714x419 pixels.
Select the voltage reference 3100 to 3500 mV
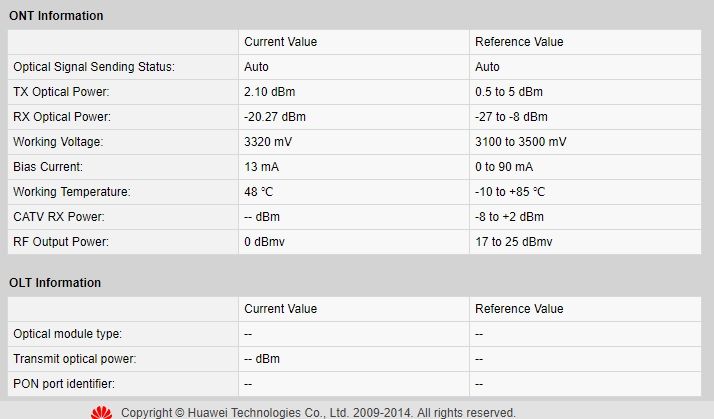click(521, 142)
